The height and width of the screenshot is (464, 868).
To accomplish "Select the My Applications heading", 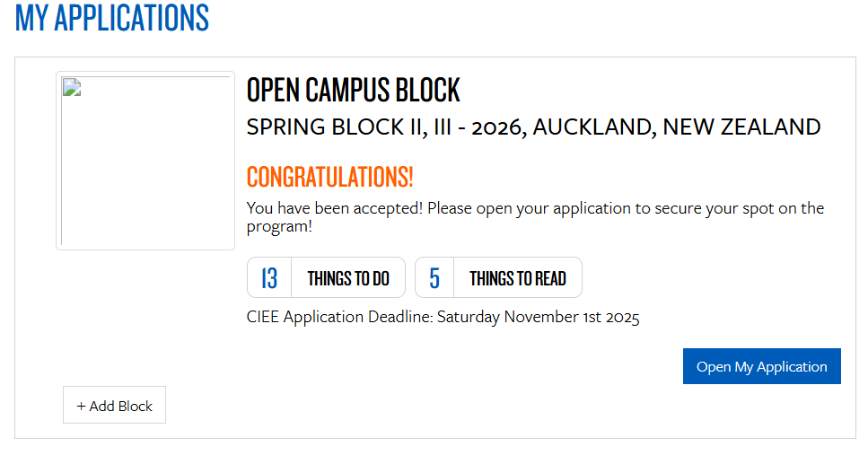I will click(112, 18).
